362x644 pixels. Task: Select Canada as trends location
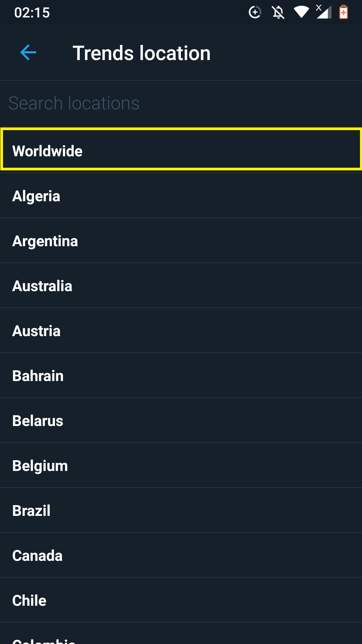[x=181, y=555]
